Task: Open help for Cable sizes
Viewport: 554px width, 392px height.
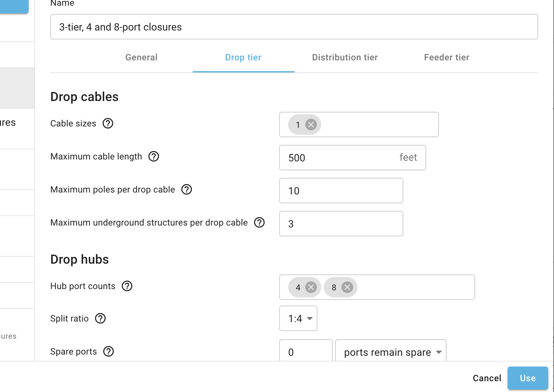Action: [108, 123]
